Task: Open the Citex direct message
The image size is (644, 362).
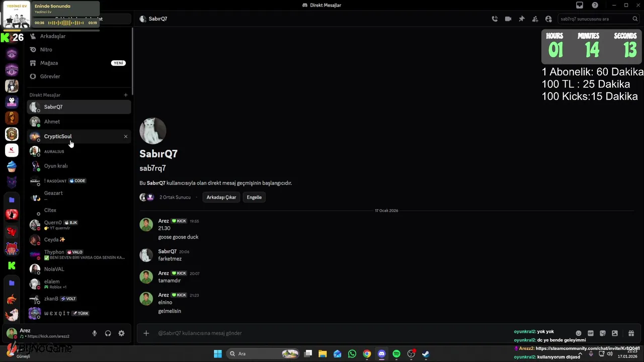Action: click(78, 210)
